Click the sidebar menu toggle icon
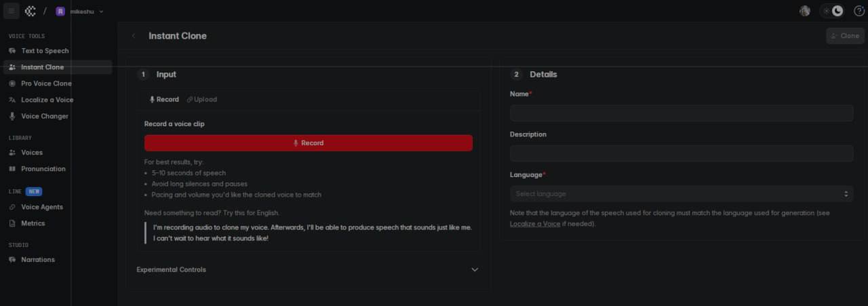868x306 pixels. point(11,11)
